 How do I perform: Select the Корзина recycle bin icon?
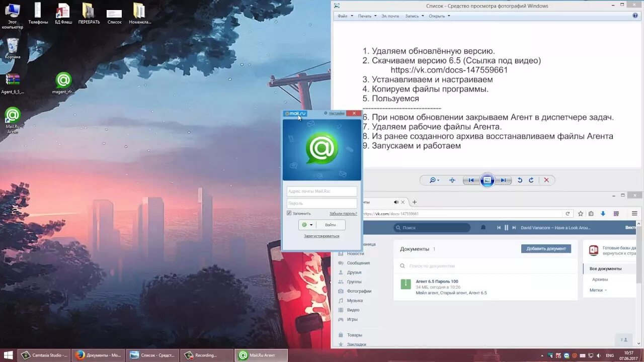coord(13,48)
